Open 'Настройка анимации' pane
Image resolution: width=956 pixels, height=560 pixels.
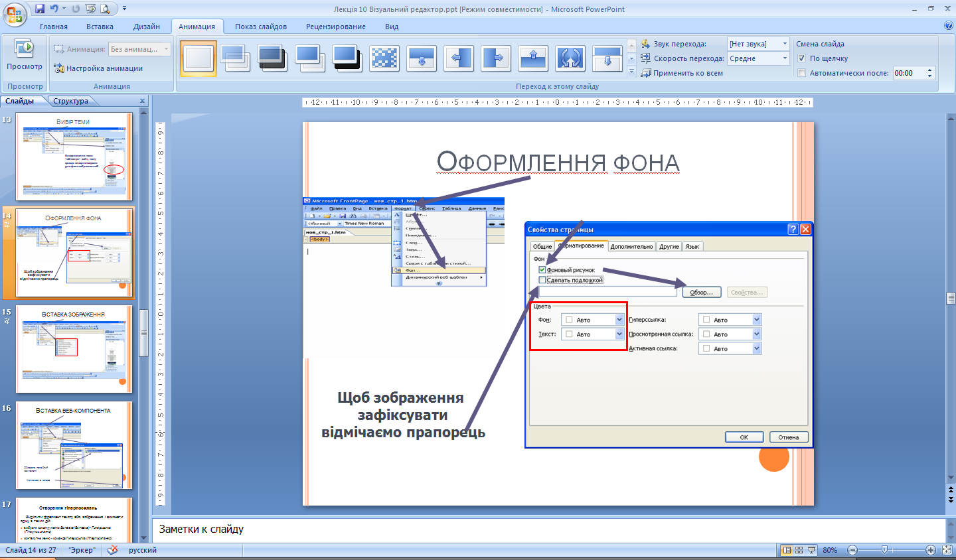pyautogui.click(x=98, y=68)
